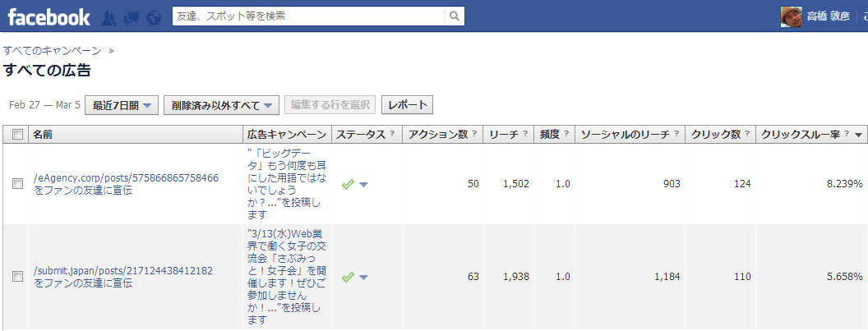
Task: Open the messages icon in header
Action: (x=131, y=16)
